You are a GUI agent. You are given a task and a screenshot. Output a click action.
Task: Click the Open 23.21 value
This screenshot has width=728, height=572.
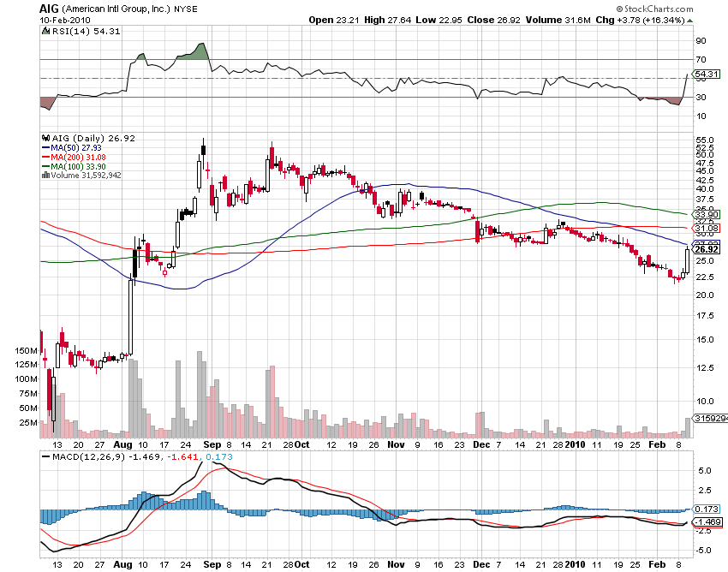point(334,20)
